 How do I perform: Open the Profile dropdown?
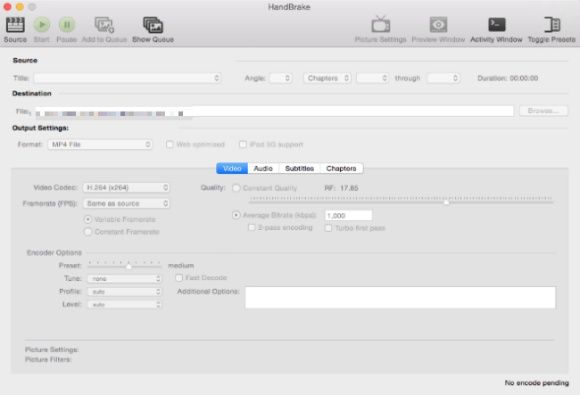[x=124, y=292]
